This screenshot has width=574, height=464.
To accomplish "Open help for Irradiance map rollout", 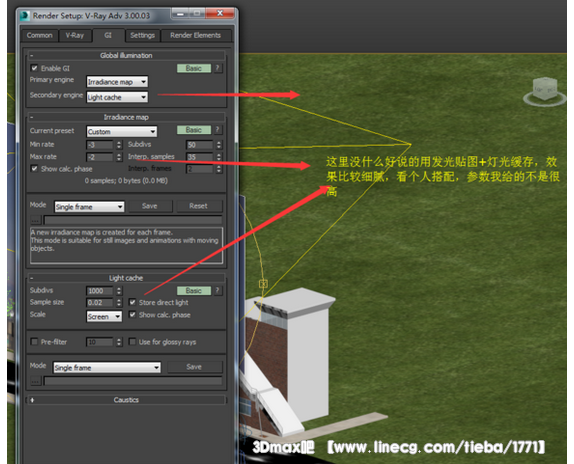I will coord(218,130).
